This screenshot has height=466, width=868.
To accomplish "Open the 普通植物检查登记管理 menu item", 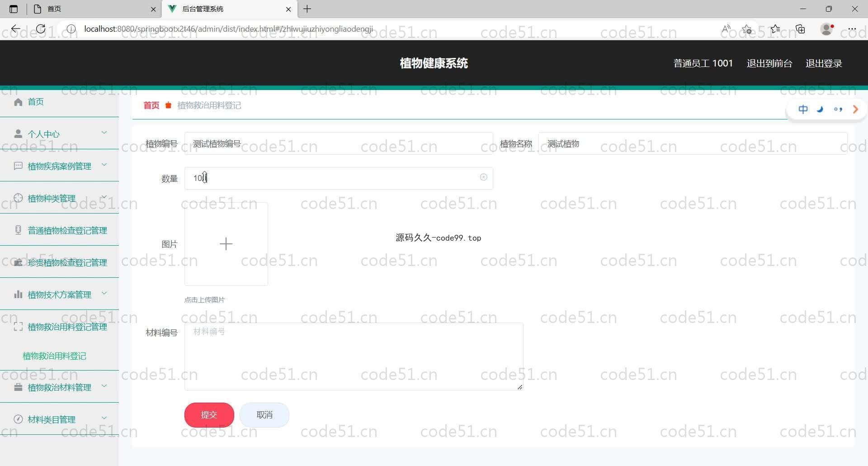I will click(x=59, y=230).
